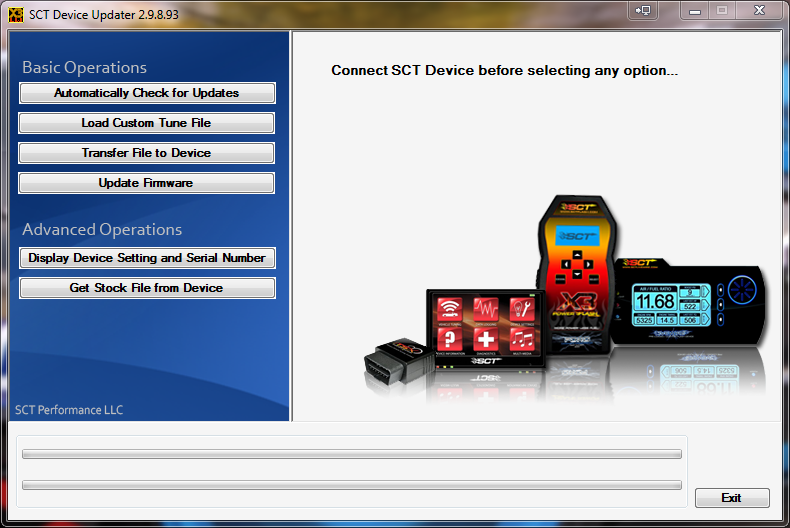Start Update Firmware operation
The image size is (790, 528).
tap(147, 183)
